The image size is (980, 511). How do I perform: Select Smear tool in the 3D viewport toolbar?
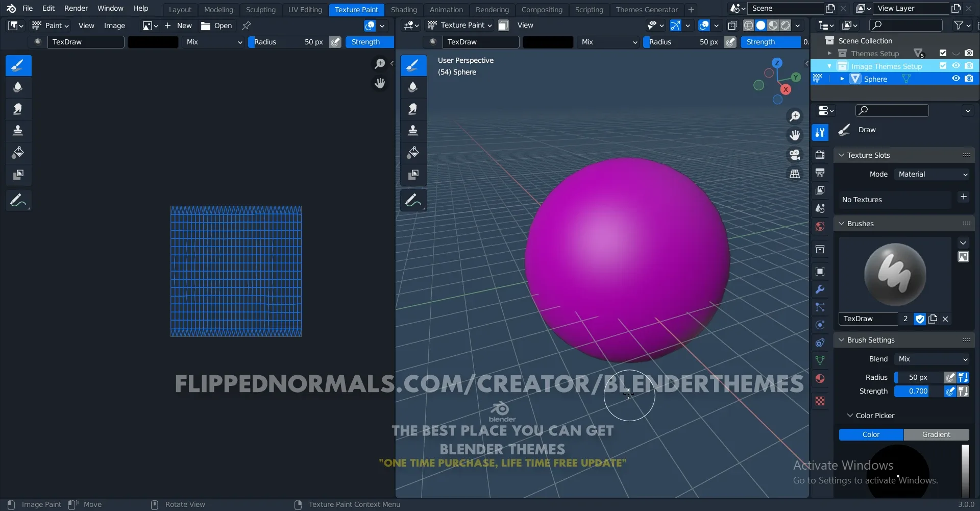click(413, 109)
